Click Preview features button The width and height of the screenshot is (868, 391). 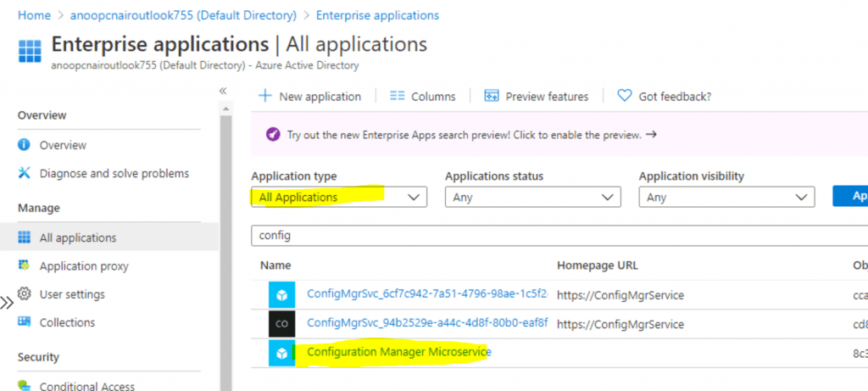537,96
